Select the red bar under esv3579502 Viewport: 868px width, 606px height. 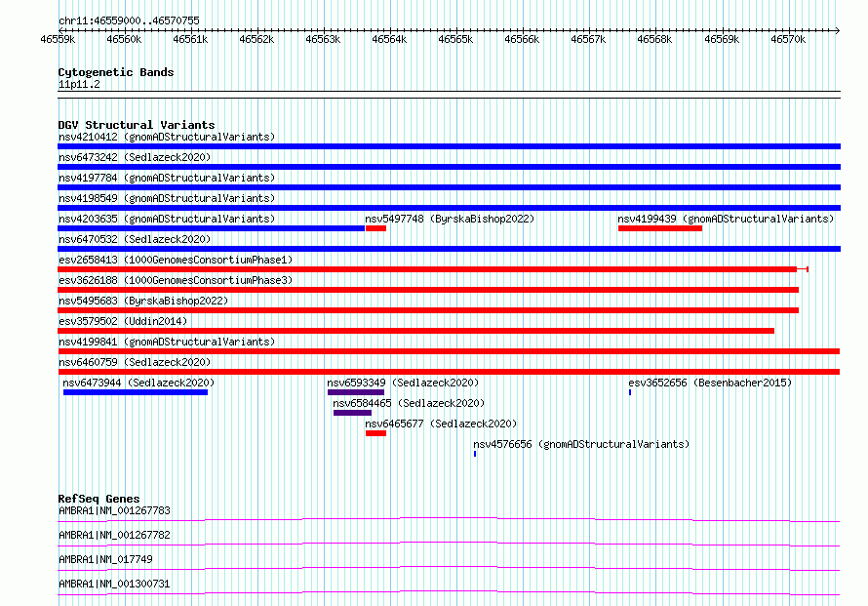(415, 331)
